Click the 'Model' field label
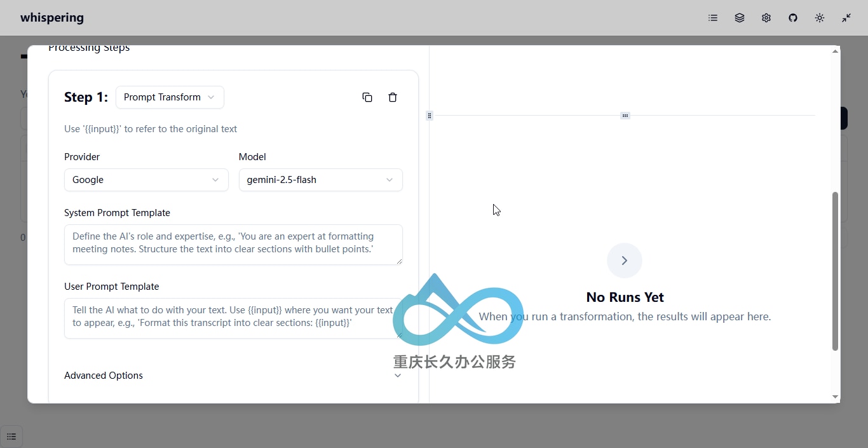 click(x=252, y=157)
